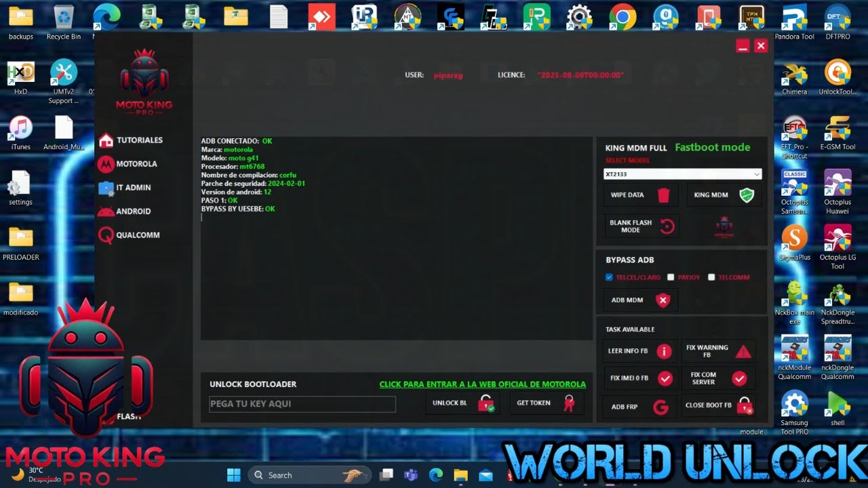Open UMTv2 Support desktop shortcut

click(64, 81)
